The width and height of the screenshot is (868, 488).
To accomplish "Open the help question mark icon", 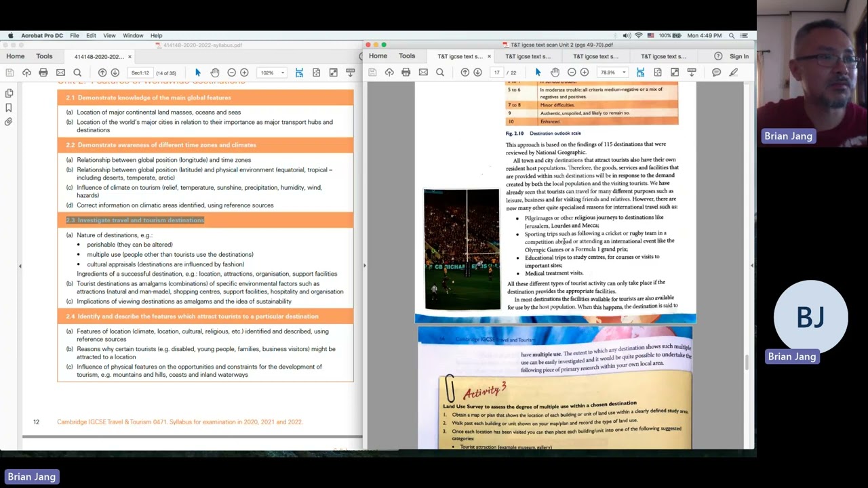I will point(718,56).
